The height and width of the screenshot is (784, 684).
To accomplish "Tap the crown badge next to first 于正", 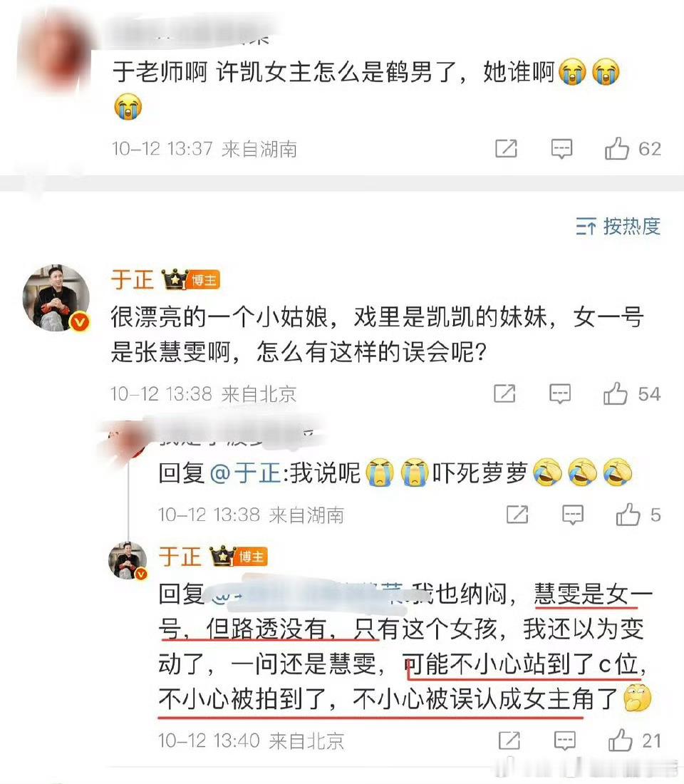I will coord(175,279).
